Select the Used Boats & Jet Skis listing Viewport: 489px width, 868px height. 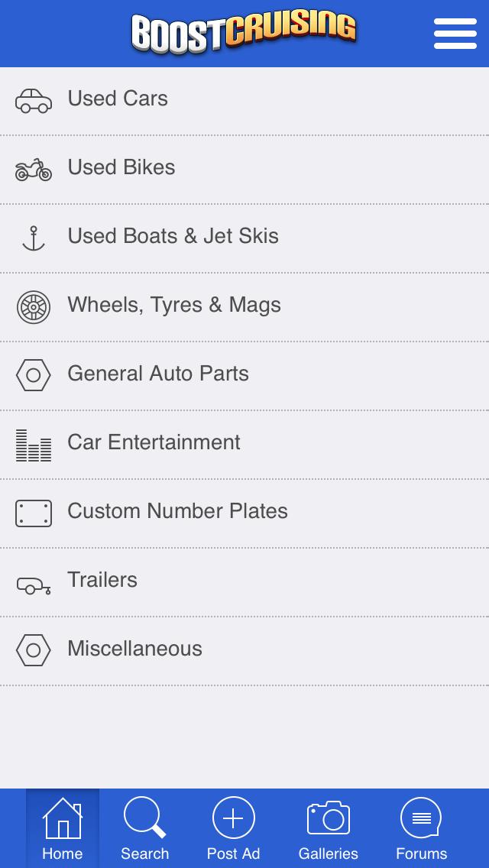(173, 236)
